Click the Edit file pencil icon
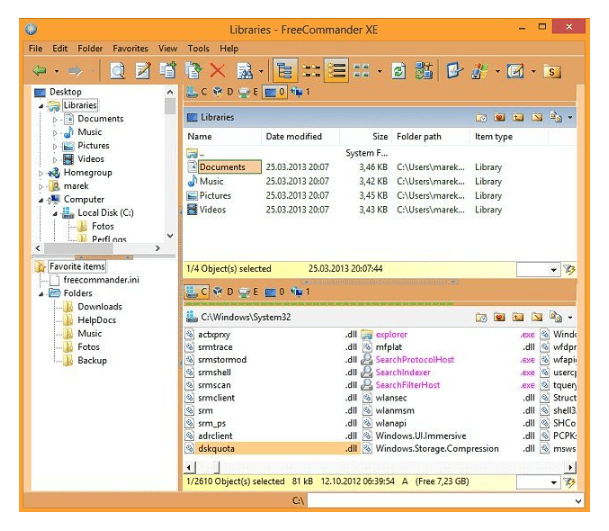This screenshot has height=531, width=609. (x=143, y=71)
